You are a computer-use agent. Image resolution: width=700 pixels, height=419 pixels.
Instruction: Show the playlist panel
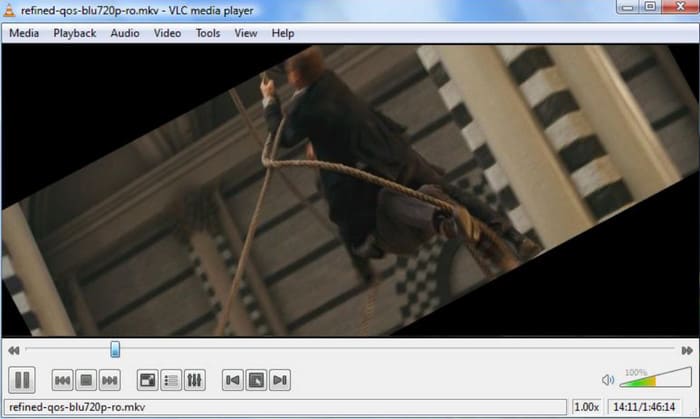tap(171, 380)
